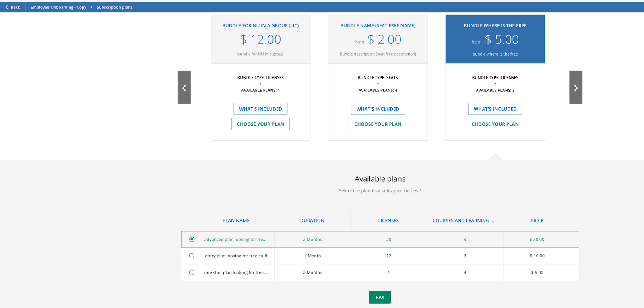Open Employee Onboarding - Copy breadcrumb
The height and width of the screenshot is (308, 644).
(x=58, y=7)
